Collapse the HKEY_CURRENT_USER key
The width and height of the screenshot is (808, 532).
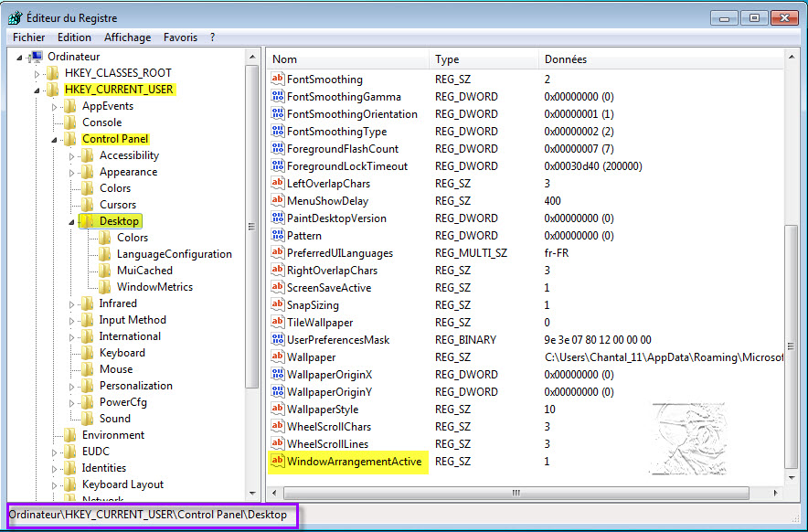[37, 90]
